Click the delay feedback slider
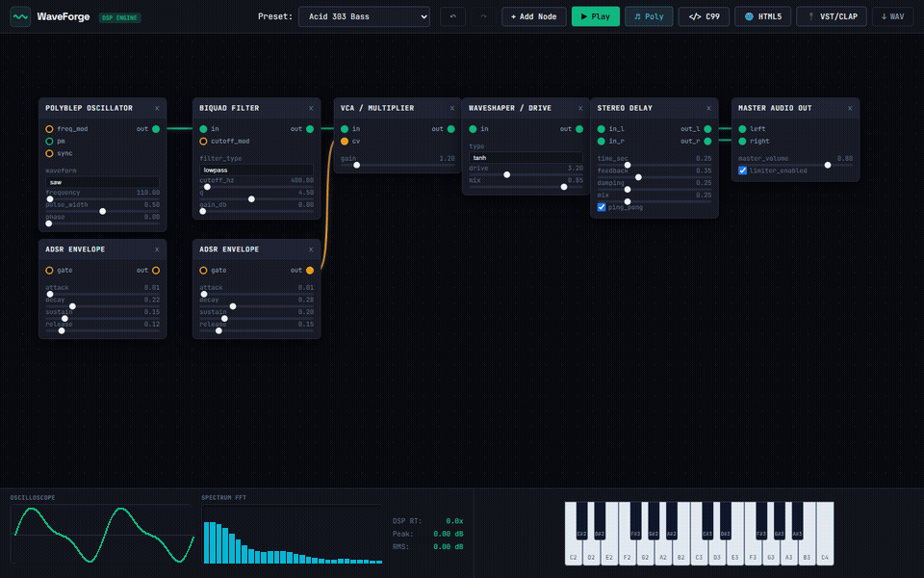924x578 pixels. (x=654, y=177)
